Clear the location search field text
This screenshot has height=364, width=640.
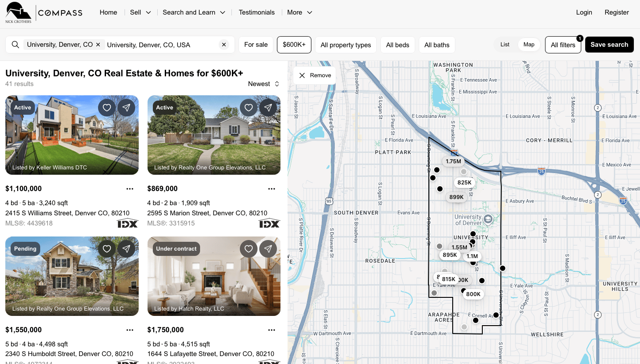coord(224,45)
